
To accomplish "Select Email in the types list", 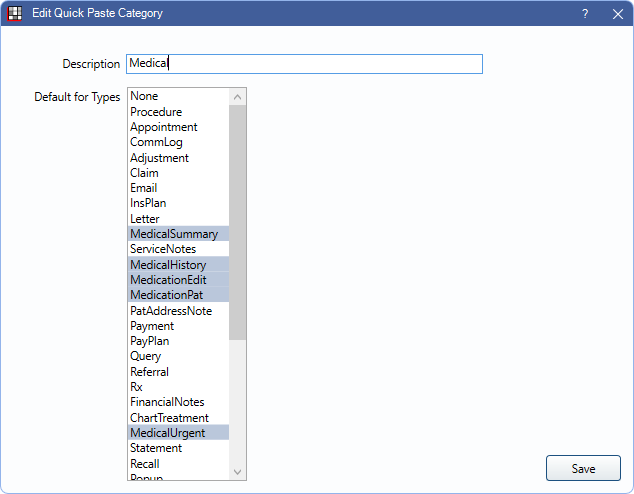I will (x=178, y=188).
